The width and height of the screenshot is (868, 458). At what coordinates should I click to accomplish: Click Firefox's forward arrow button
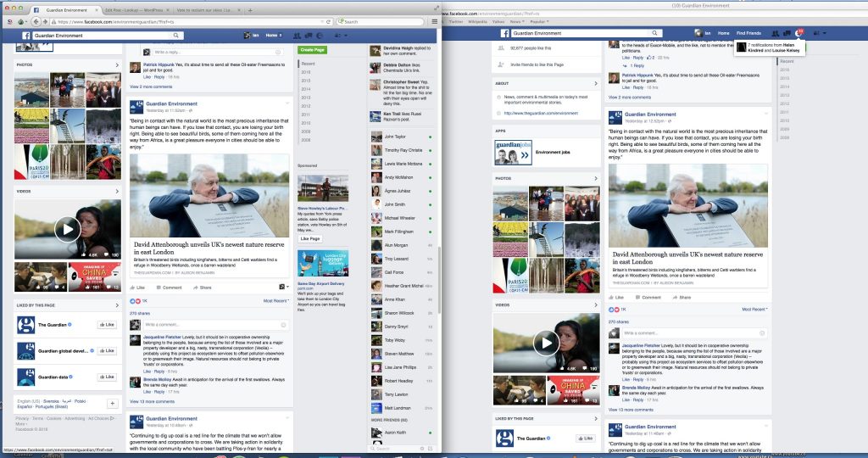[x=45, y=21]
